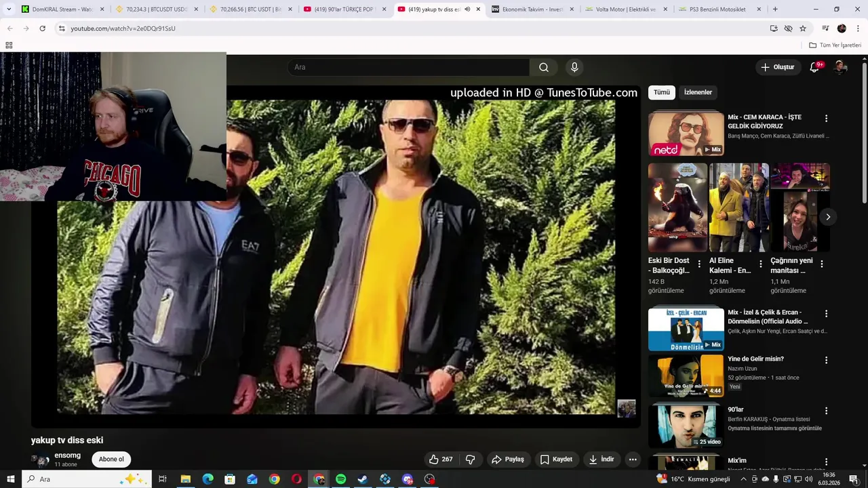
Task: Click the Chrome address bar URL
Action: (x=123, y=28)
